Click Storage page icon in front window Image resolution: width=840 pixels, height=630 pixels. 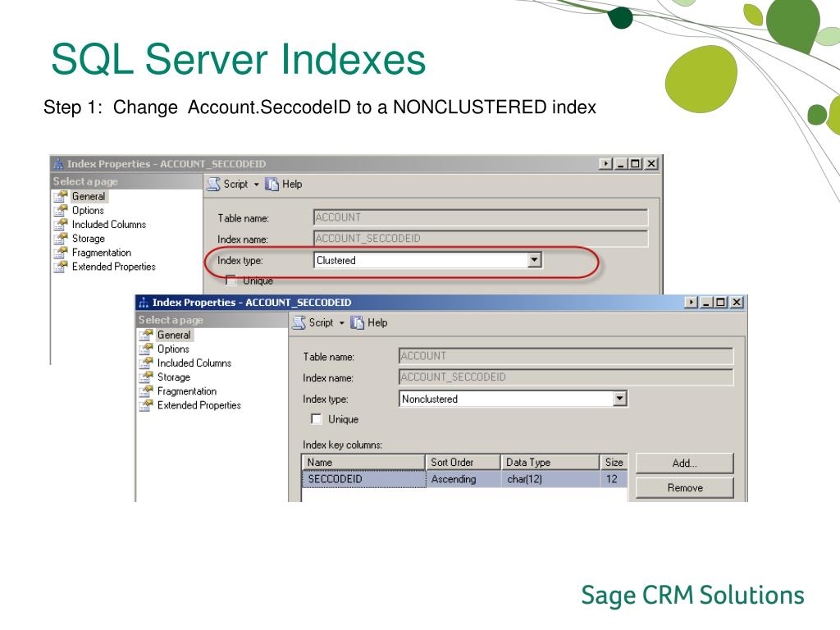click(146, 377)
